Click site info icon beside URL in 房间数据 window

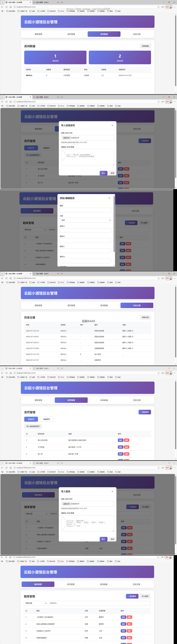click(15, 7)
